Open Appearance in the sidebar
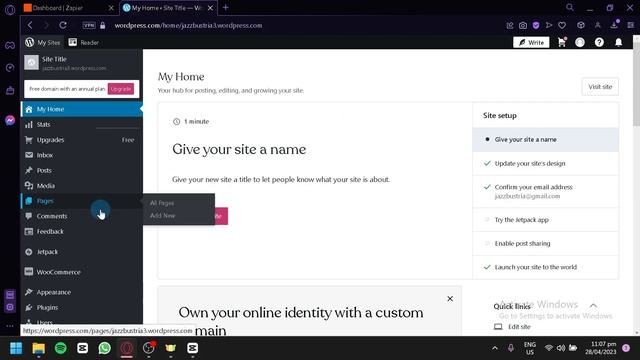 [x=81, y=292]
